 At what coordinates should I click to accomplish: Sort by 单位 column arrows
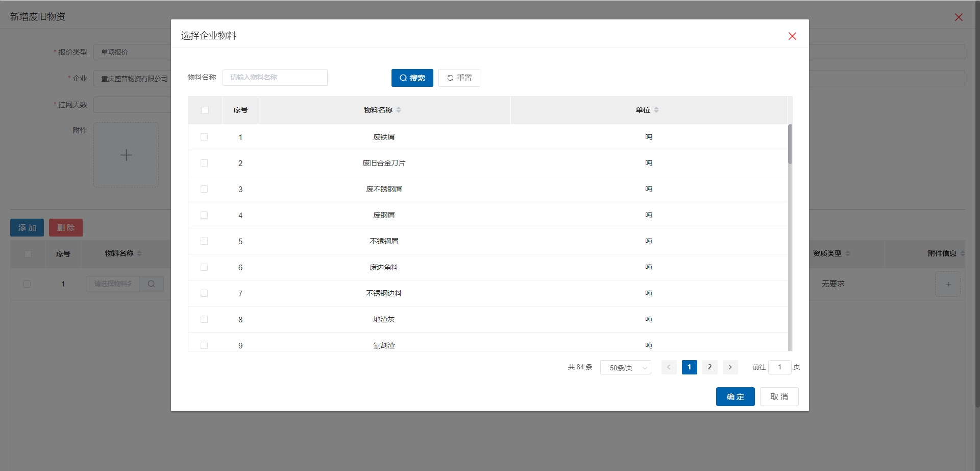pyautogui.click(x=656, y=110)
